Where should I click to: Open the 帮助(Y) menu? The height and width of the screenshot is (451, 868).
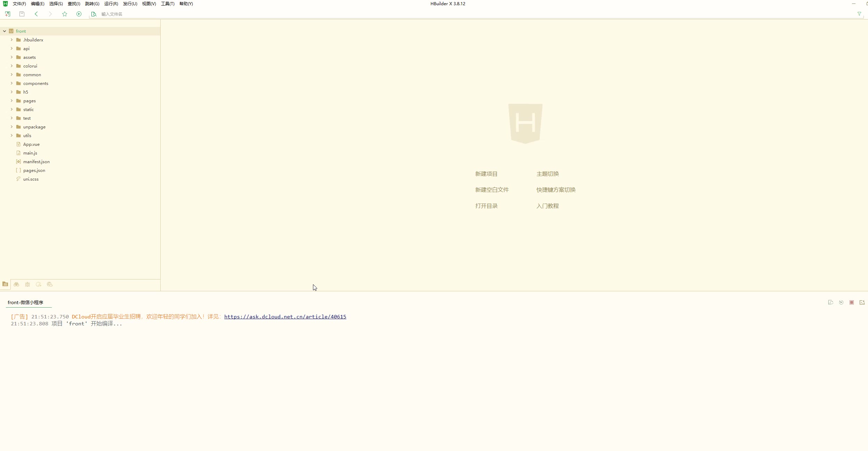(186, 4)
